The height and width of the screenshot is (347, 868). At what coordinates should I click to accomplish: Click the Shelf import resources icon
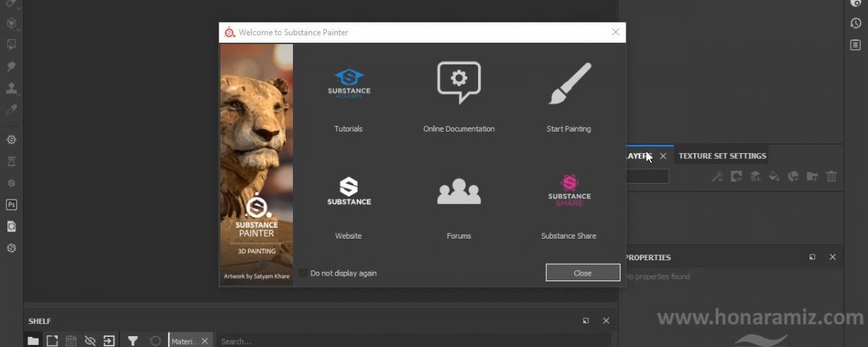coord(109,340)
